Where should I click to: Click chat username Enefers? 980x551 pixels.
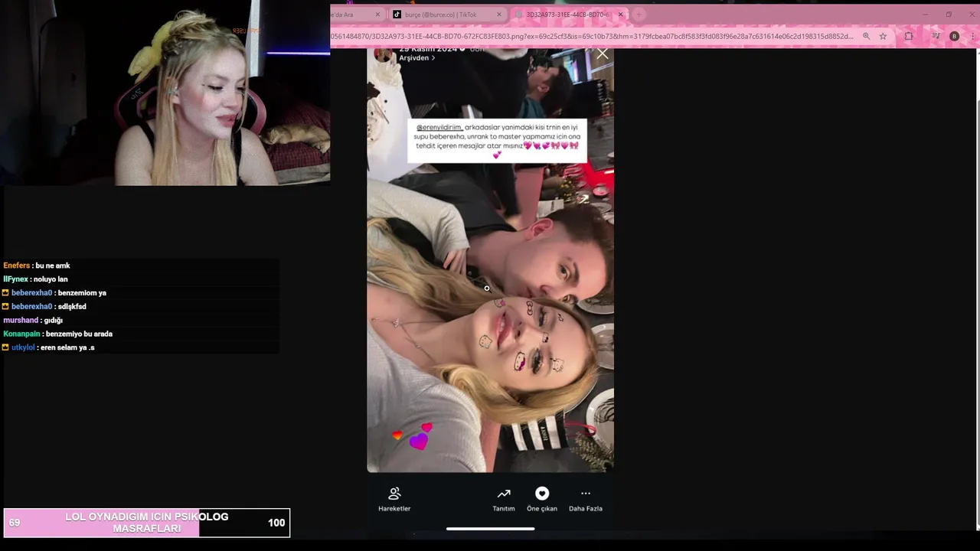[17, 266]
